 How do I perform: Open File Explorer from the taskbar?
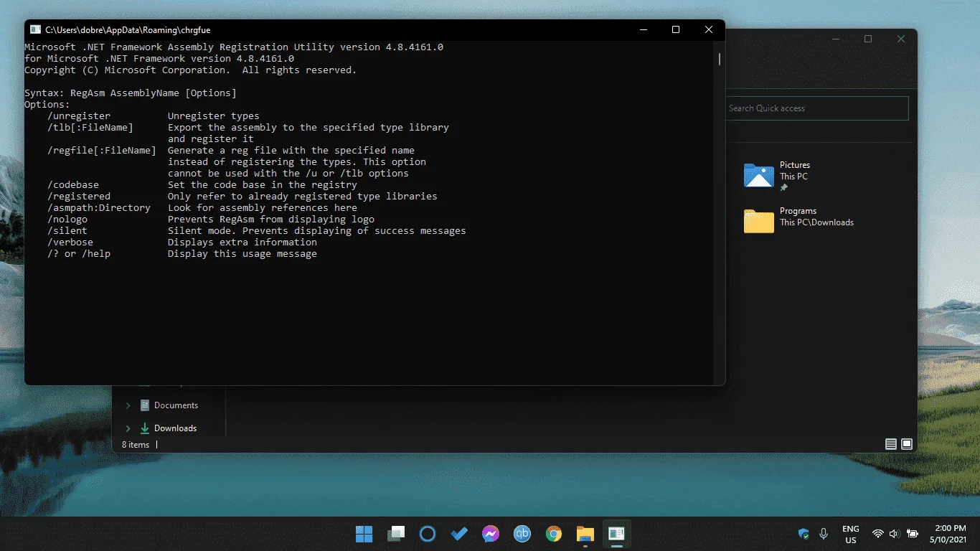(x=585, y=534)
